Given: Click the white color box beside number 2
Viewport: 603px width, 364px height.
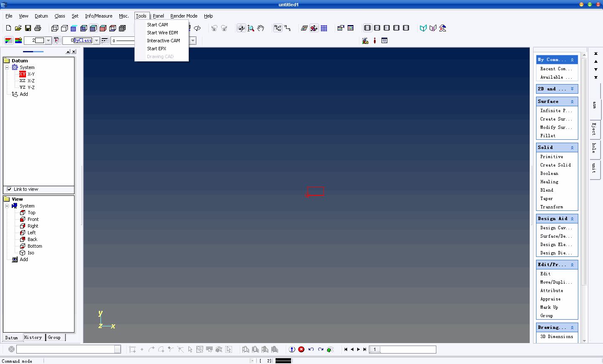Looking at the screenshot, I should 40,41.
